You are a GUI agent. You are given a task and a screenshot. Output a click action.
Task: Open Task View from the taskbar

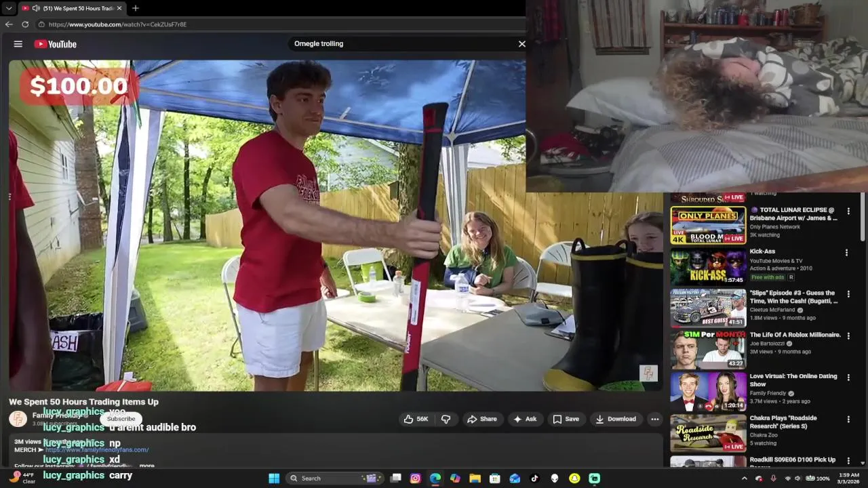click(x=396, y=478)
